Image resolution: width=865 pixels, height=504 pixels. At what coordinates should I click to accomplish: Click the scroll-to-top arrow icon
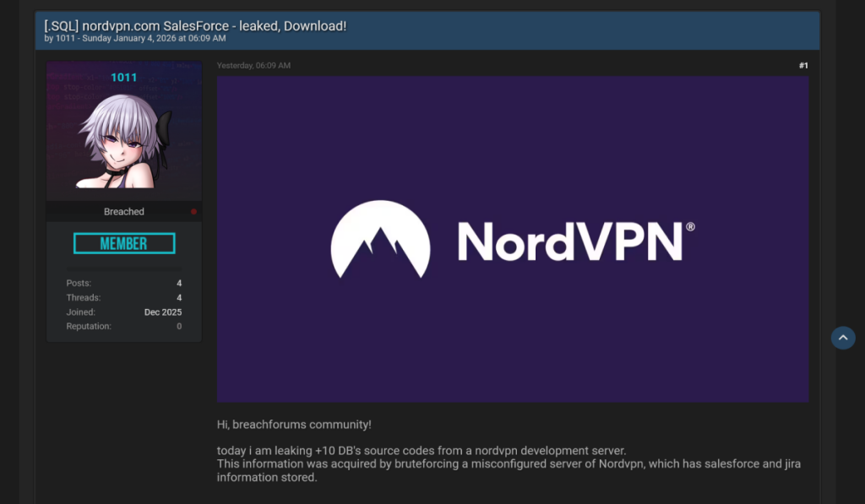(x=842, y=338)
